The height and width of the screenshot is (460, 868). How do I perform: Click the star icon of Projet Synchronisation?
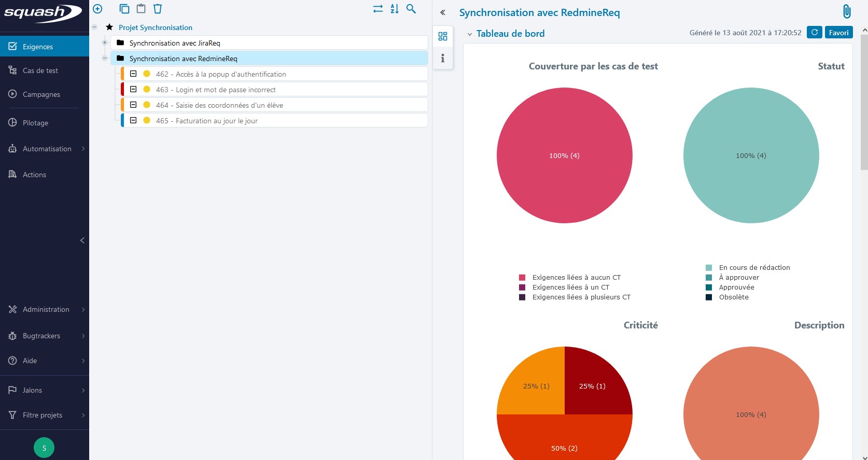(109, 27)
